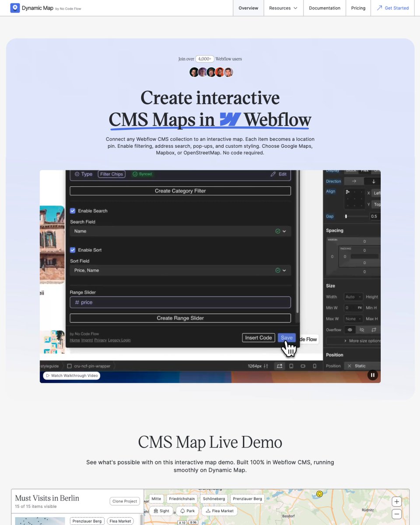
Task: Select the mobile portrait breakpoint icon
Action: tap(315, 366)
